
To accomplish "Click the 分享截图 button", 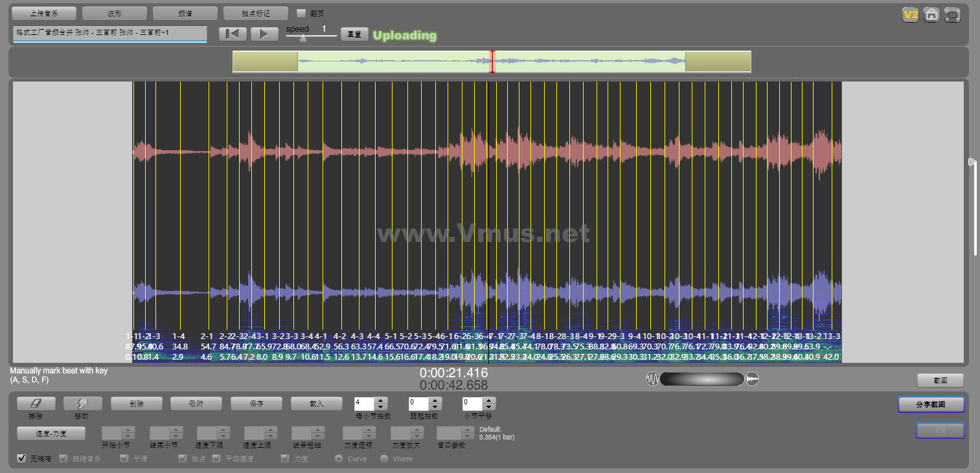I will (931, 404).
